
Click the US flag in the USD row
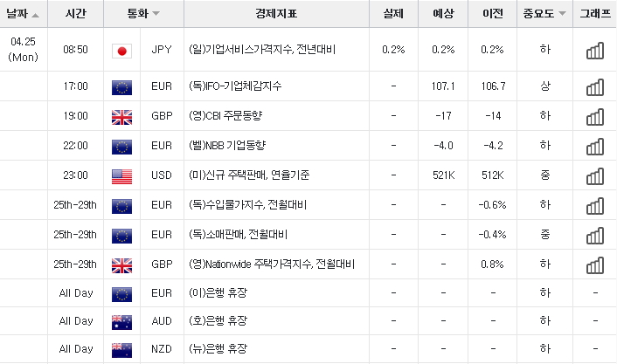pos(122,176)
